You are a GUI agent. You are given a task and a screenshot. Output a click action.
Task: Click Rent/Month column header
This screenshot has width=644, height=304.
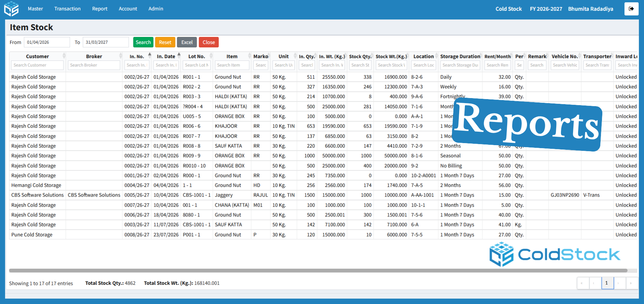[x=497, y=56]
